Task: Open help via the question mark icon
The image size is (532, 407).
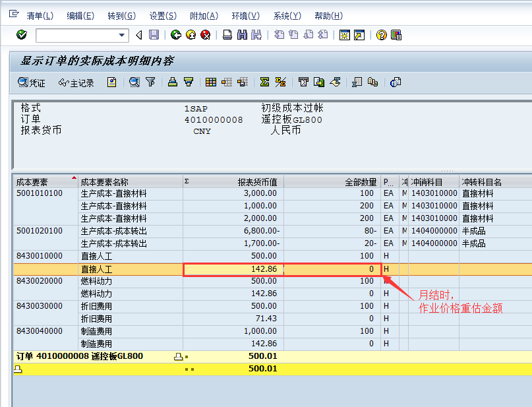Action: [381, 36]
